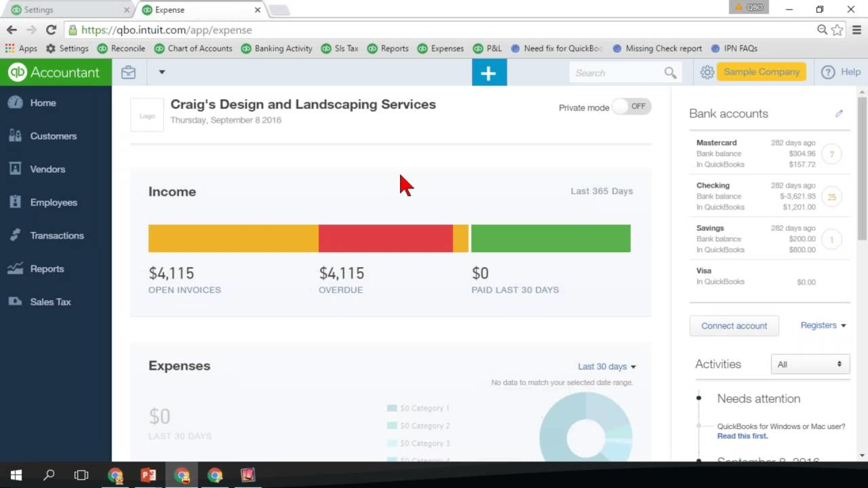Open the Help question mark icon

click(828, 73)
